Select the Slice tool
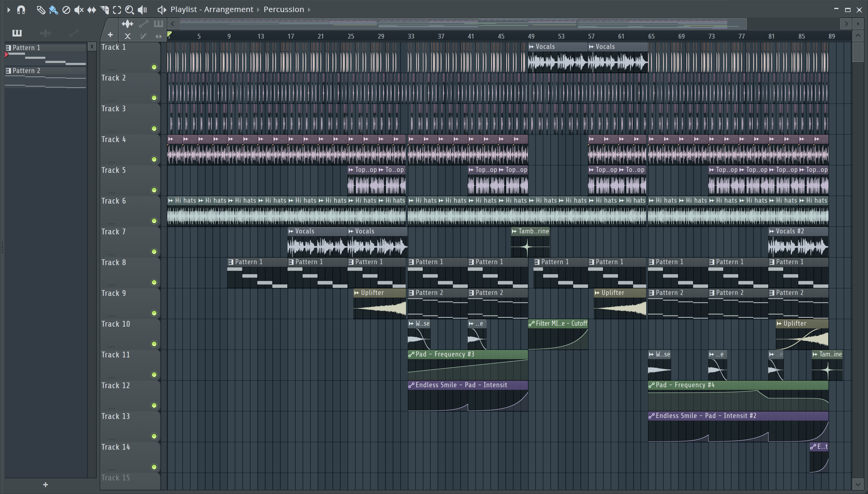Screen dimensions: 868x494 [104, 10]
